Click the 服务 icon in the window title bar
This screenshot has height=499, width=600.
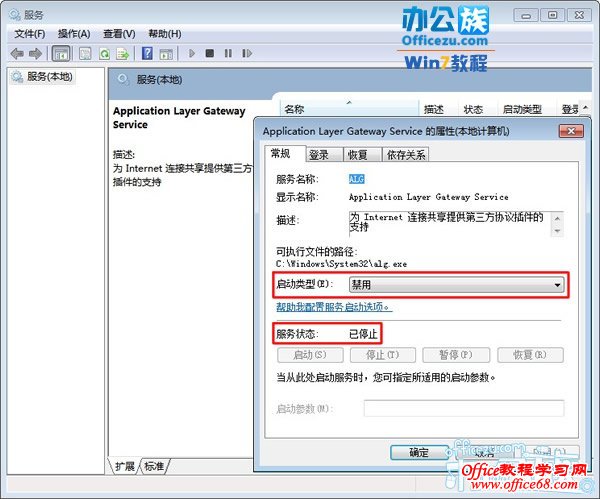click(x=15, y=15)
